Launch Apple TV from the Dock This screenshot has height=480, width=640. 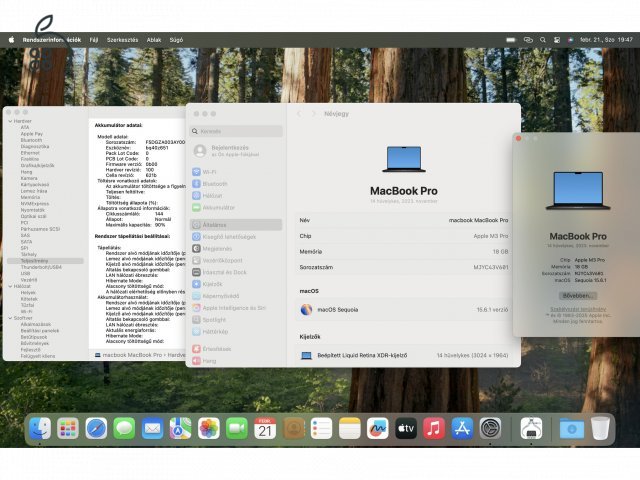click(406, 429)
